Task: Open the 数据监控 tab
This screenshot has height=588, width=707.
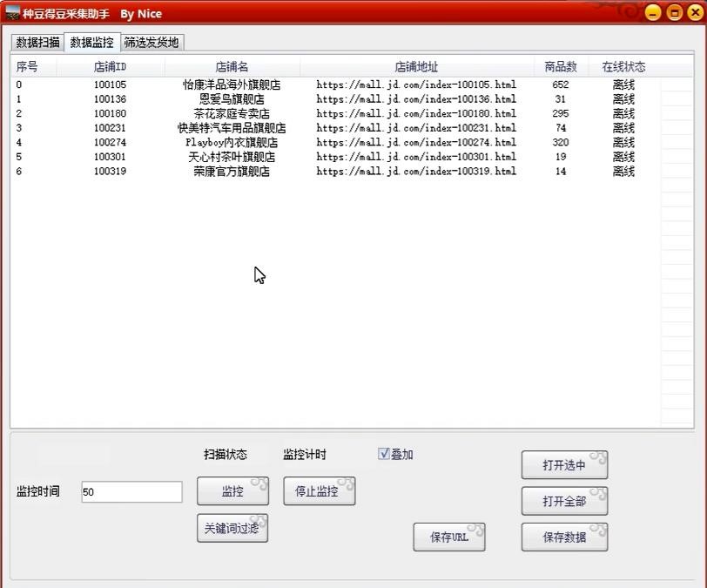Action: click(91, 42)
